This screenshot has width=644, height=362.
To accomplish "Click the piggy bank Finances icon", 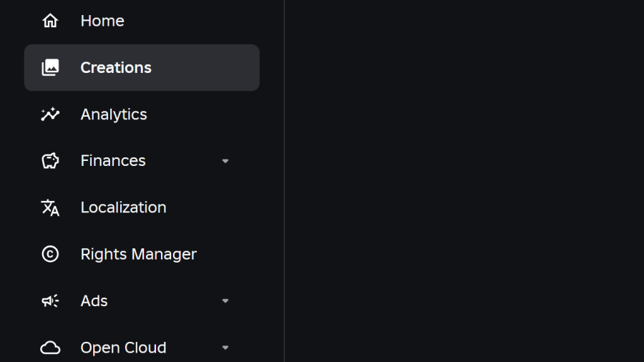I will (x=50, y=161).
